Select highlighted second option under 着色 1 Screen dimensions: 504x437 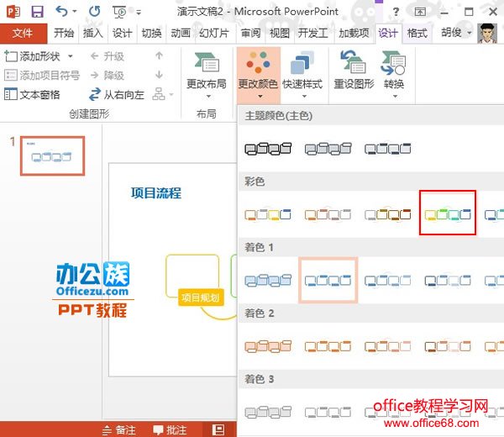coord(328,280)
